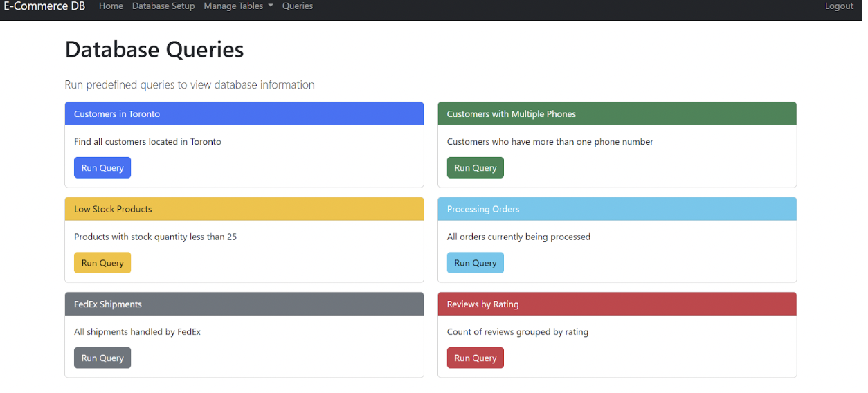868x393 pixels.
Task: Select the Queries nav link
Action: [298, 6]
